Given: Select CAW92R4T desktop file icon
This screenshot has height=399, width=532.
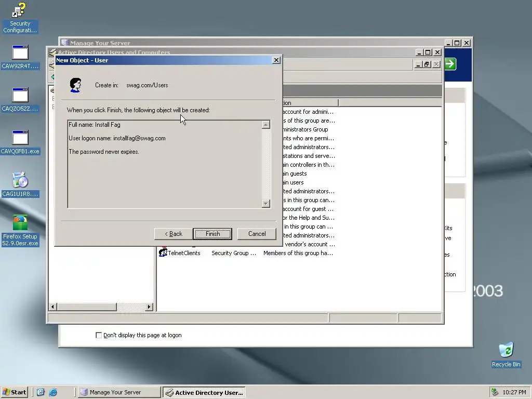Looking at the screenshot, I should click(x=20, y=57).
